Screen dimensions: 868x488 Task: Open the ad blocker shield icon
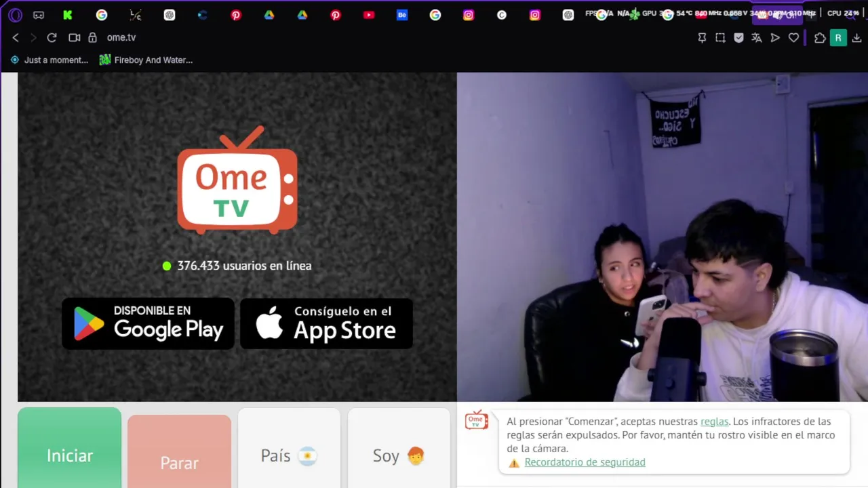[738, 38]
